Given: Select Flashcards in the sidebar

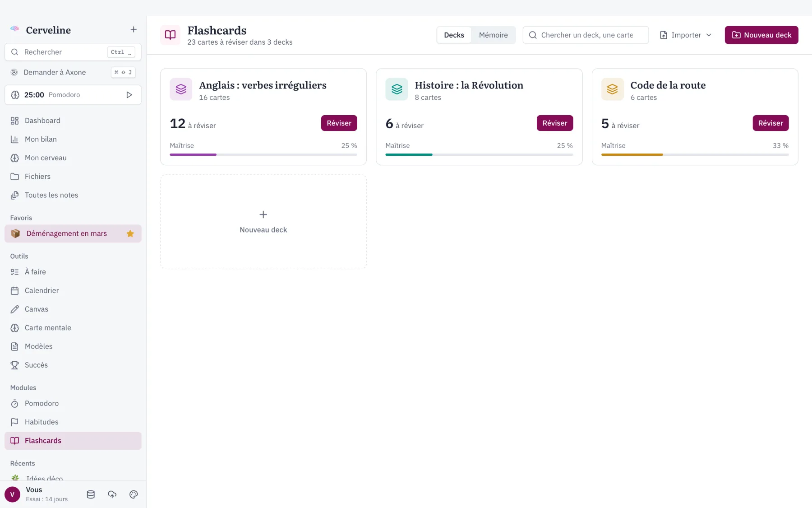Looking at the screenshot, I should click(73, 441).
